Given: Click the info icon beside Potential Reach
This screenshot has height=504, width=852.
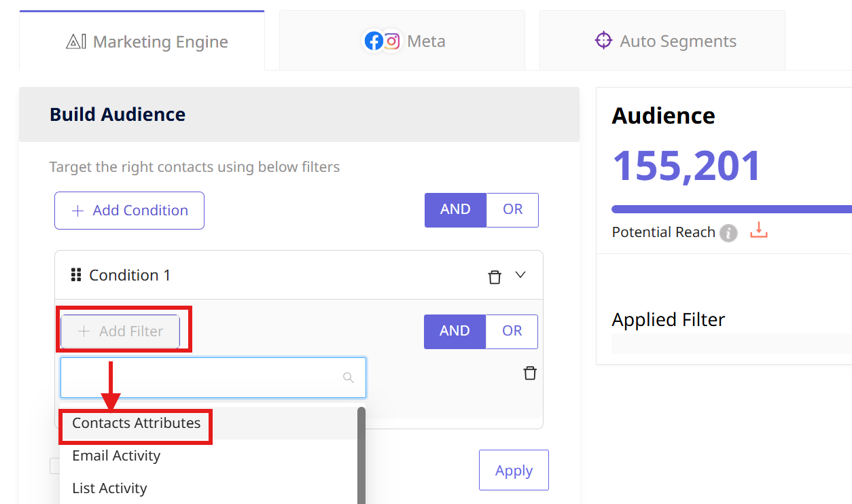Looking at the screenshot, I should click(728, 233).
